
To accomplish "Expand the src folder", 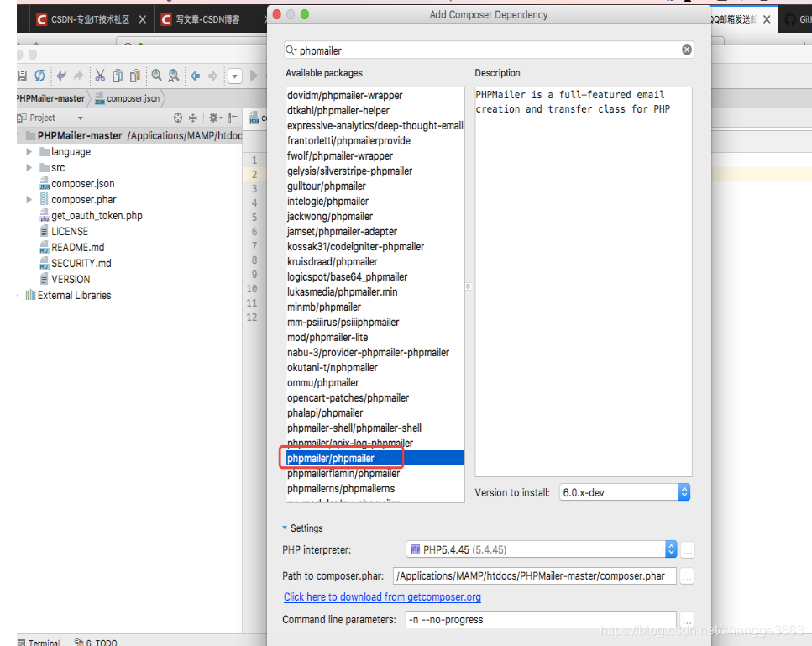I will (x=29, y=168).
